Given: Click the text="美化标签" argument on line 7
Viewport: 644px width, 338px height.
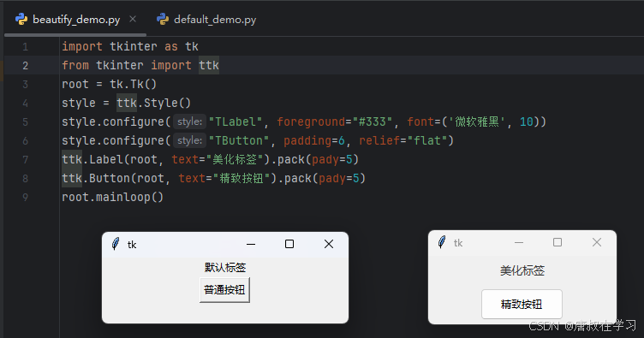Looking at the screenshot, I should pyautogui.click(x=218, y=159).
